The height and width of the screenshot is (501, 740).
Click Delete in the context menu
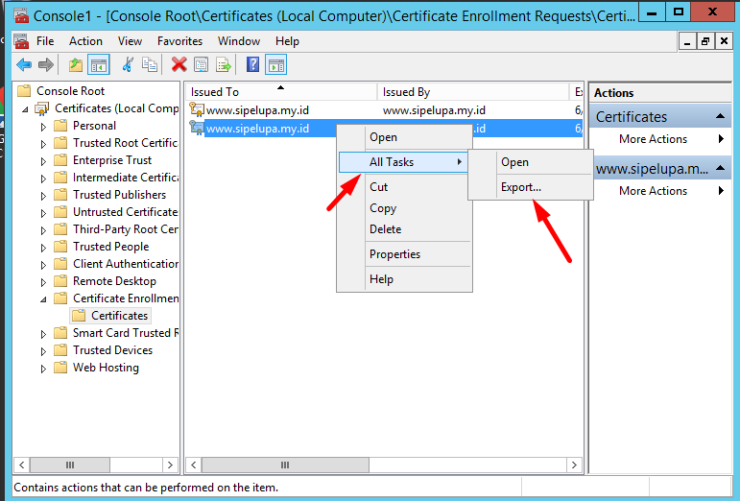tap(385, 229)
